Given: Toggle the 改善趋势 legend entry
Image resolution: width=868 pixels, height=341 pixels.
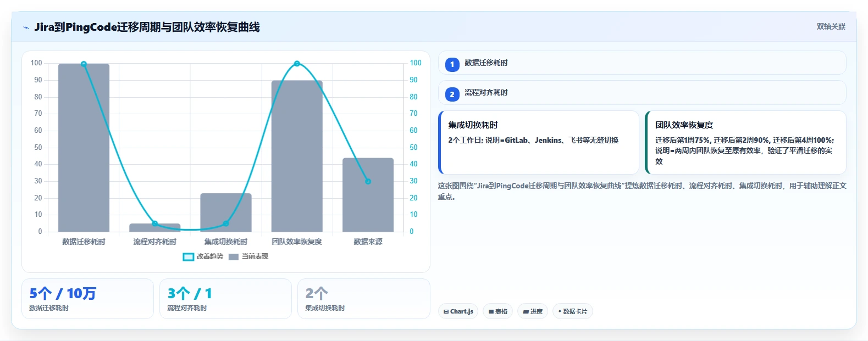Looking at the screenshot, I should tap(203, 256).
